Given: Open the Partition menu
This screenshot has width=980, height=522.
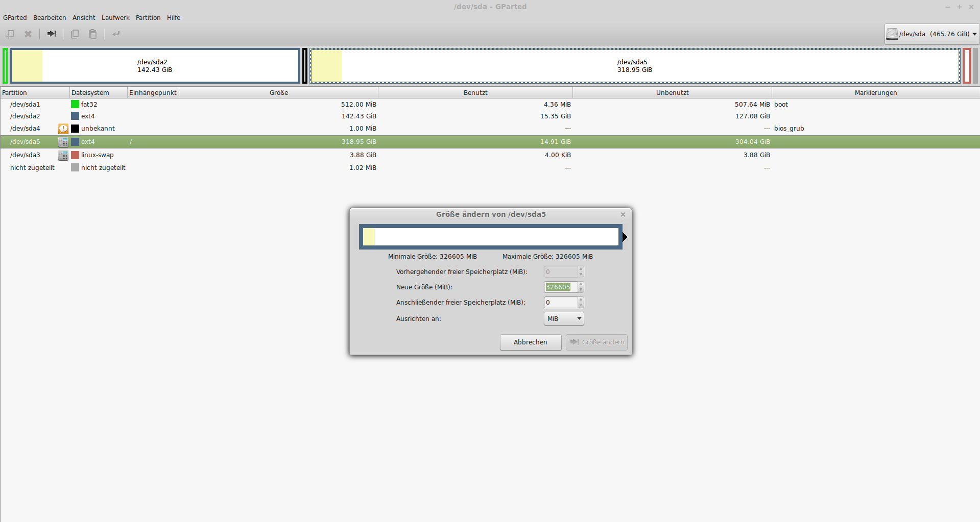Looking at the screenshot, I should point(148,17).
